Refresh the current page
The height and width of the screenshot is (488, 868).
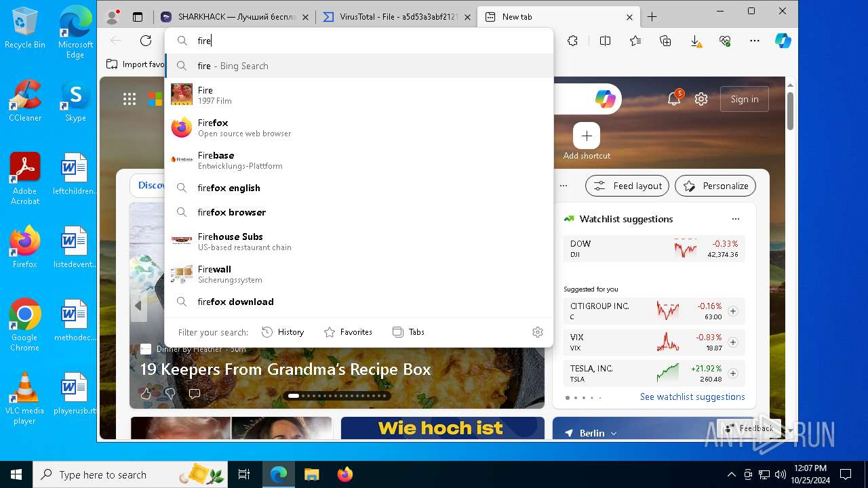(146, 41)
